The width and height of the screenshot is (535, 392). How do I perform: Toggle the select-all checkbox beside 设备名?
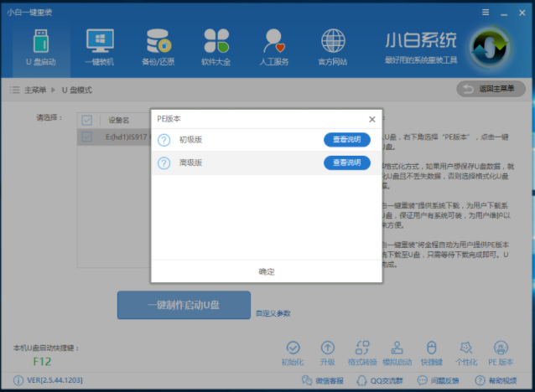click(x=87, y=120)
